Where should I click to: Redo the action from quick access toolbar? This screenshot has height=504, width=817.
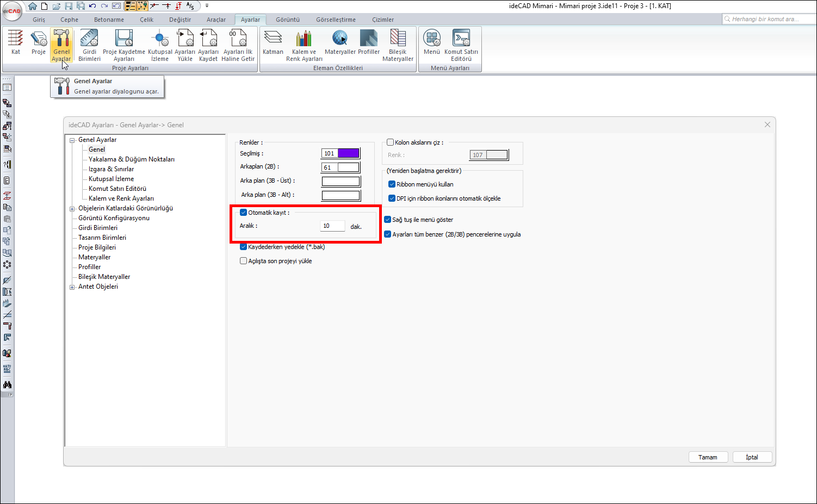(x=104, y=6)
